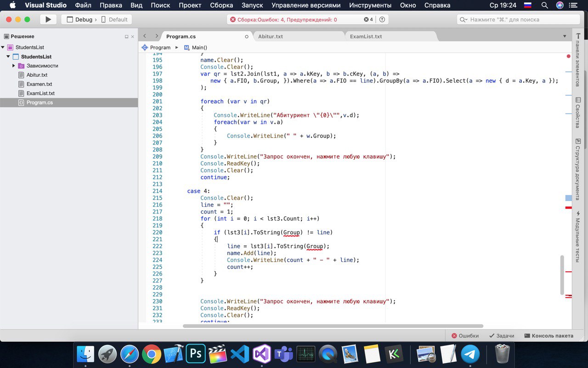Open Properties panel in right sidebar
588x368 pixels.
click(x=578, y=113)
